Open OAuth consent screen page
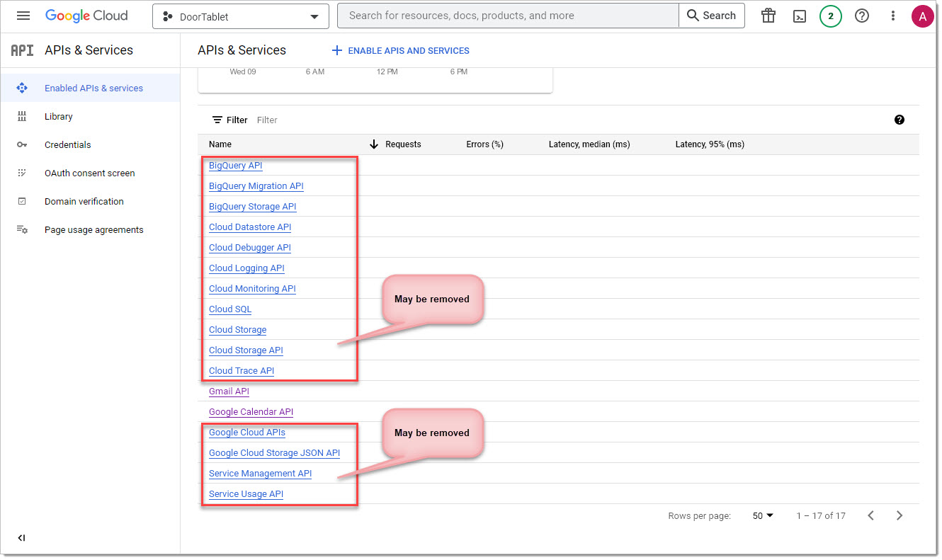Viewport: 942px width, 560px height. click(x=89, y=173)
